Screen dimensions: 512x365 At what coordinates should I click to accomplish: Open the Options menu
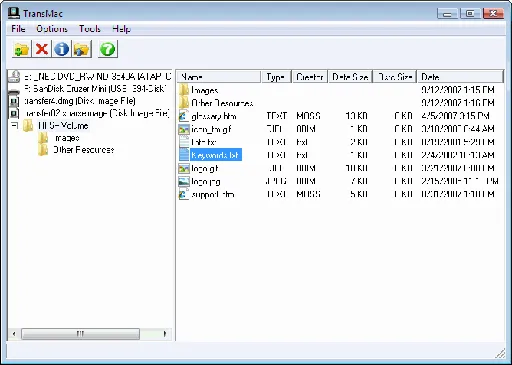[x=52, y=29]
